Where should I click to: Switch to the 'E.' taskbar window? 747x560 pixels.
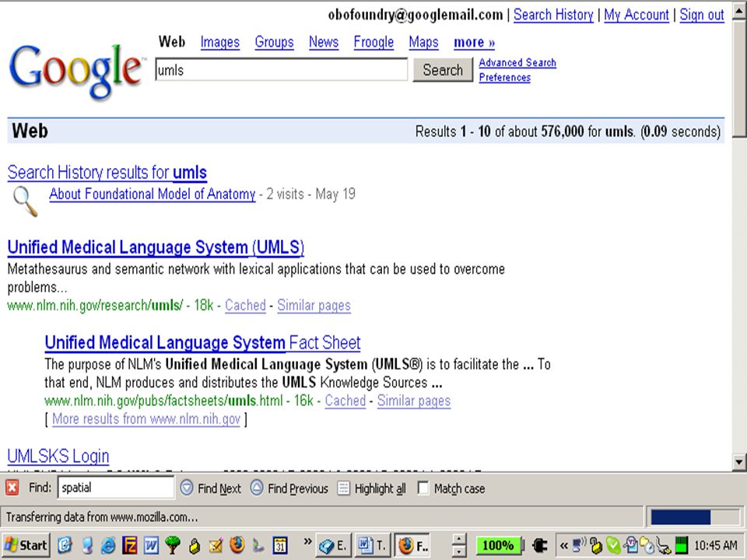click(x=334, y=545)
